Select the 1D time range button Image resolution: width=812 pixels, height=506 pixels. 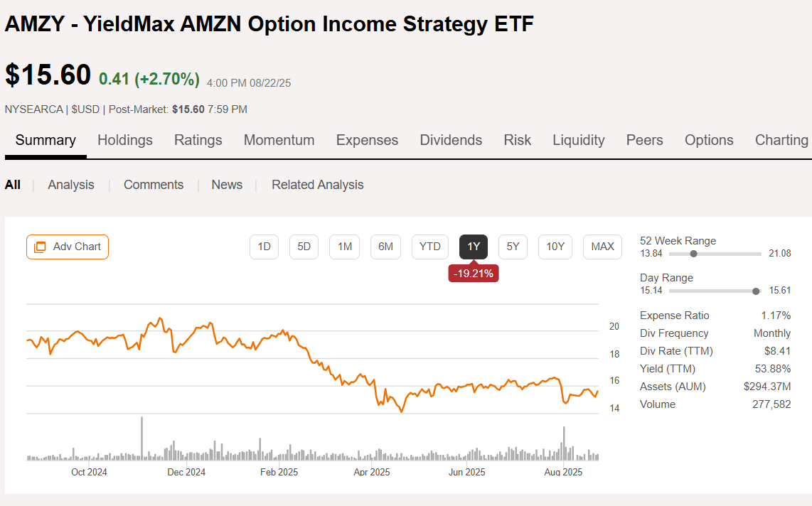coord(264,247)
